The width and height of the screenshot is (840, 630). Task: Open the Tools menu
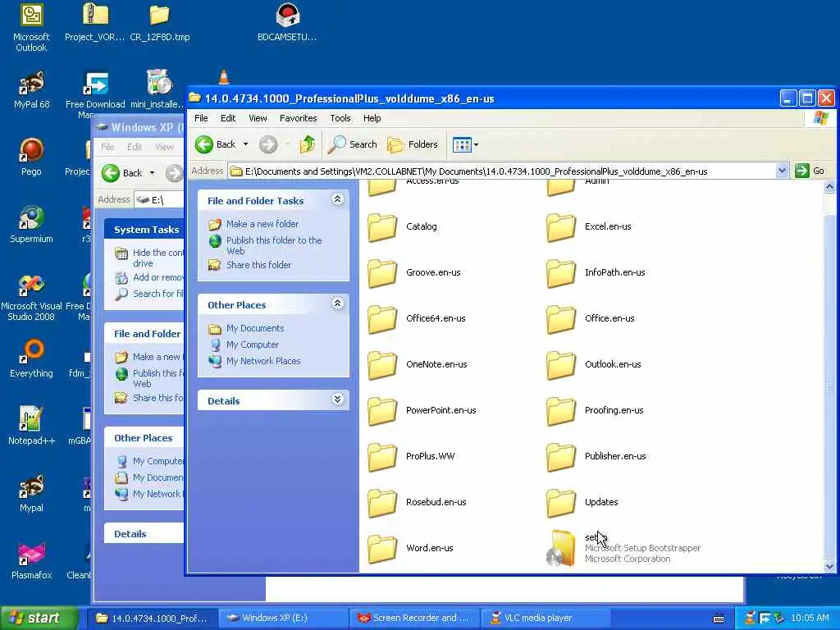pos(340,118)
